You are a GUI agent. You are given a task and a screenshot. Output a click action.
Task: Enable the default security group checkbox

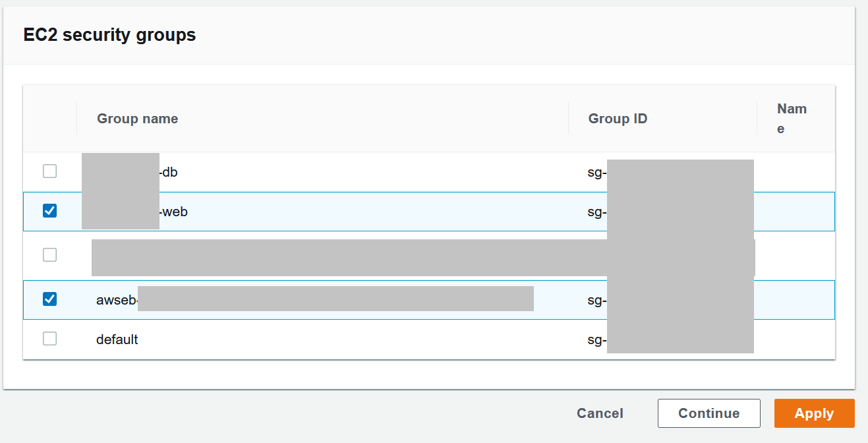pyautogui.click(x=49, y=339)
